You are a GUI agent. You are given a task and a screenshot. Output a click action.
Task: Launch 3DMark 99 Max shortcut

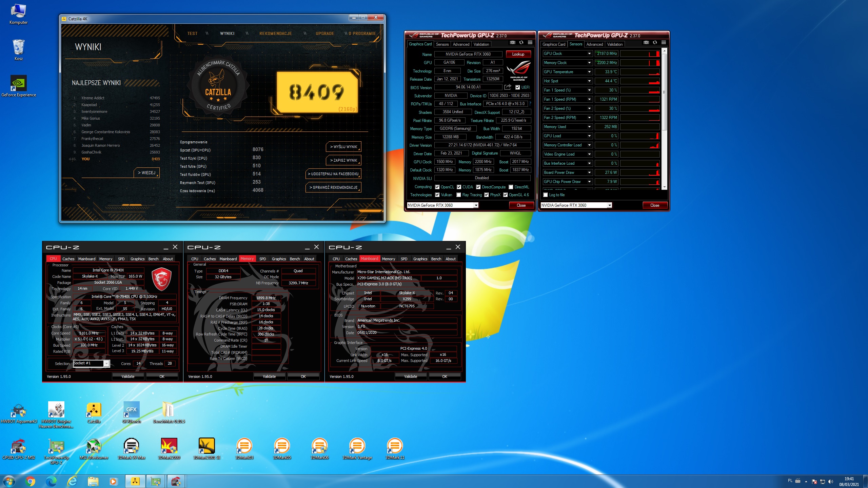(x=132, y=449)
